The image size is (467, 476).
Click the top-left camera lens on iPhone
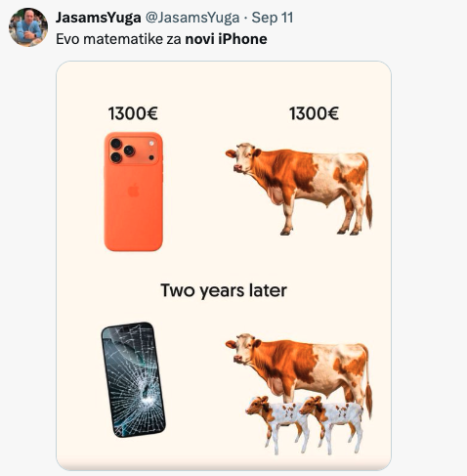click(116, 144)
